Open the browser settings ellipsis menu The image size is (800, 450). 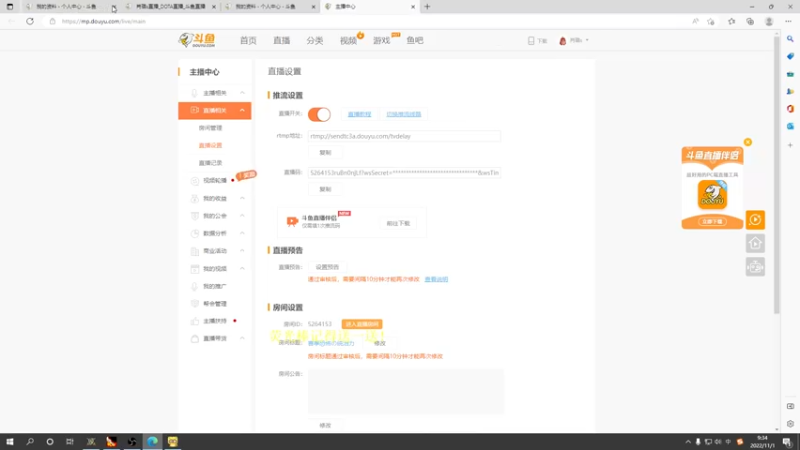click(x=788, y=21)
